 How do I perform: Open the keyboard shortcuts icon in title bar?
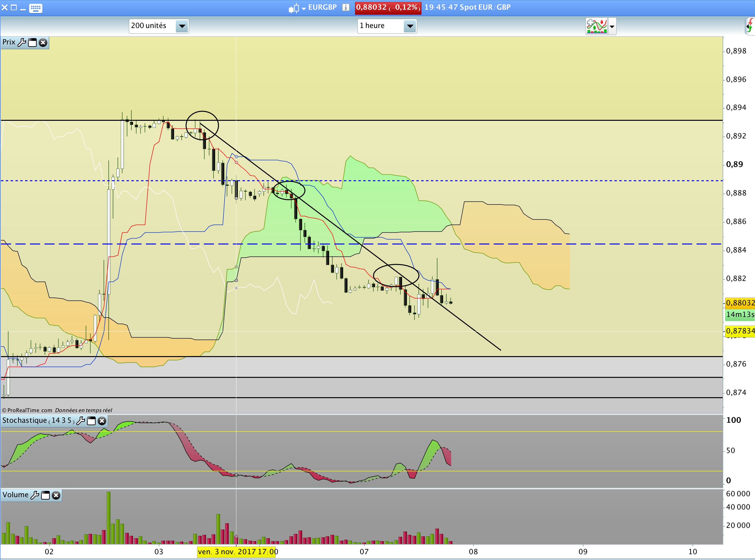coord(36,8)
